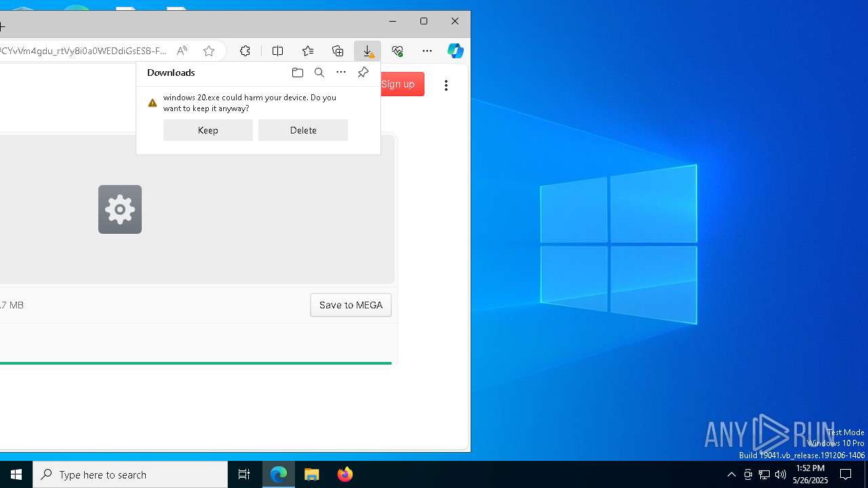
Task: Show hidden system tray icons
Action: tap(731, 474)
